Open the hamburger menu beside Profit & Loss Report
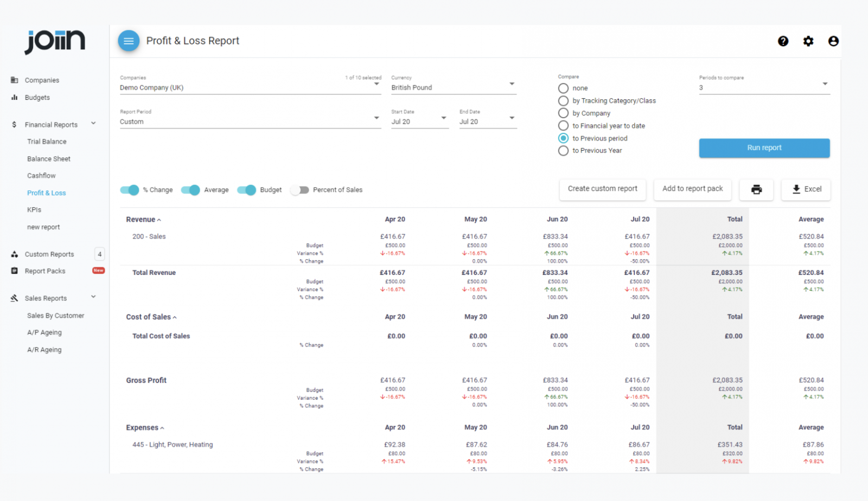Image resolution: width=868 pixels, height=501 pixels. pyautogui.click(x=129, y=41)
